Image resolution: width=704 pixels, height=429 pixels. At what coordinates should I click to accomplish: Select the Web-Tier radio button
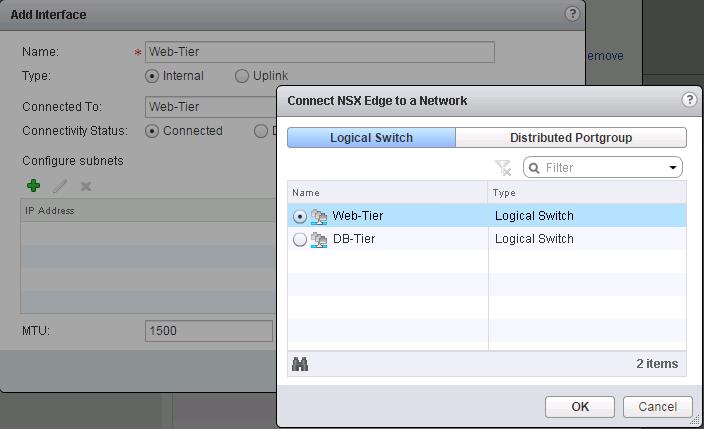coord(299,217)
